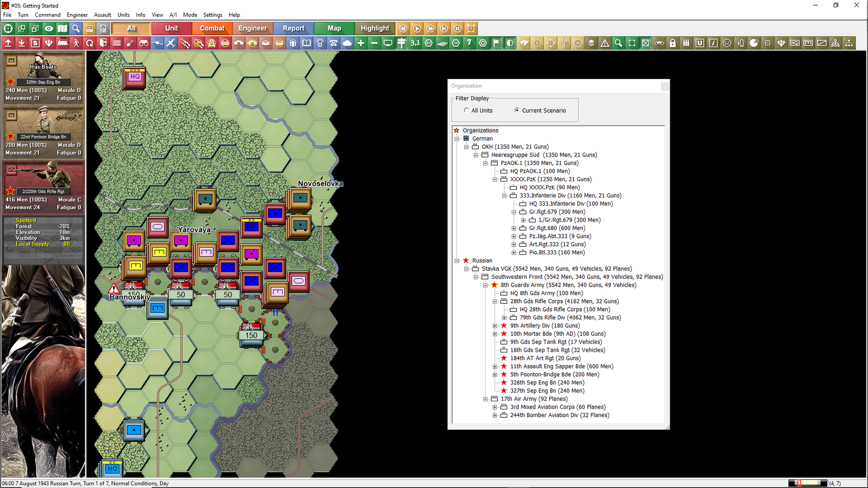
Task: Click the Highlight toolbar button
Action: 375,28
